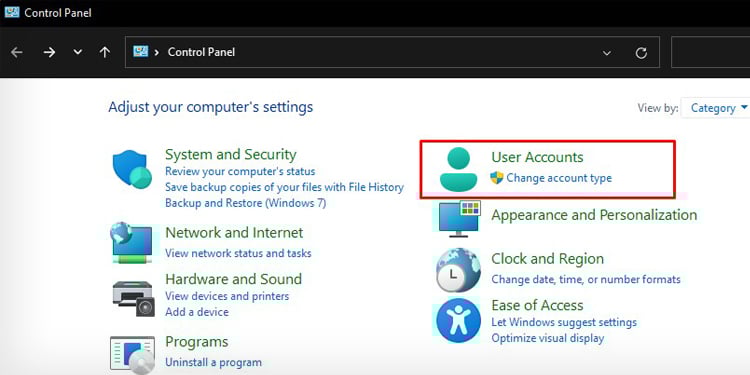750x375 pixels.
Task: Open Review your computer's status
Action: click(x=240, y=171)
